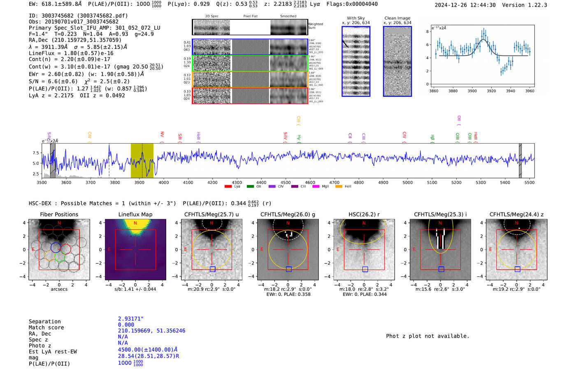Click the Weighted Sum 2D spectrum row
This screenshot has width=576, height=392.
pos(250,27)
